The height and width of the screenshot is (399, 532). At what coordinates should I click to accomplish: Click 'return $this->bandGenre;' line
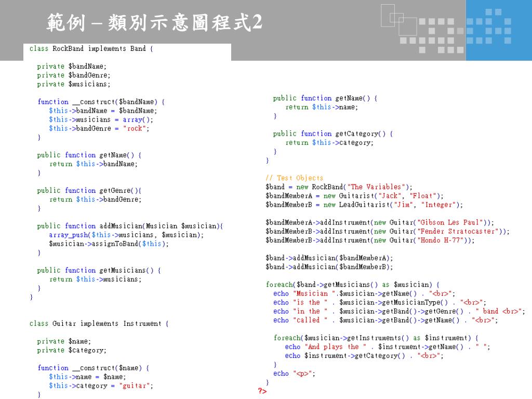point(96,199)
